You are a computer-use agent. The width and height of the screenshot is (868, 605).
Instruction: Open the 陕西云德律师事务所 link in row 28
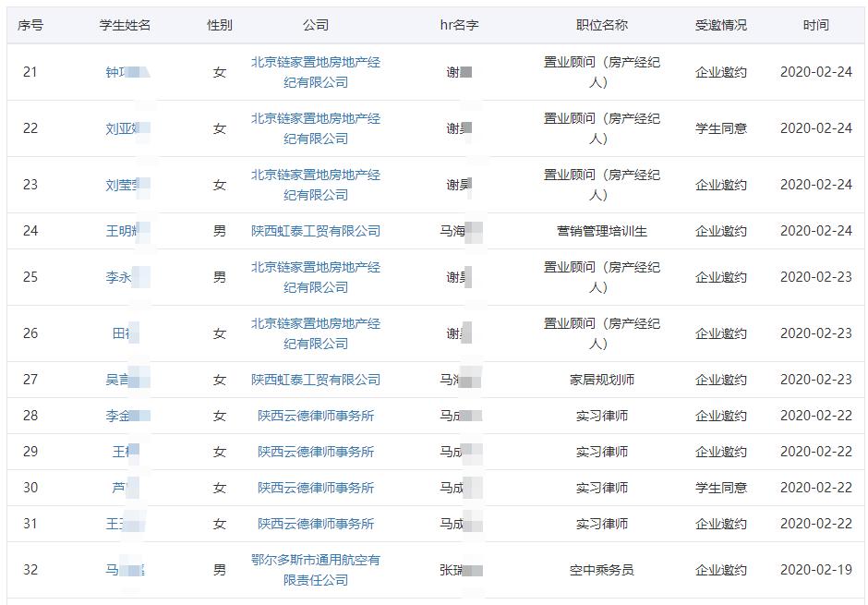point(317,416)
